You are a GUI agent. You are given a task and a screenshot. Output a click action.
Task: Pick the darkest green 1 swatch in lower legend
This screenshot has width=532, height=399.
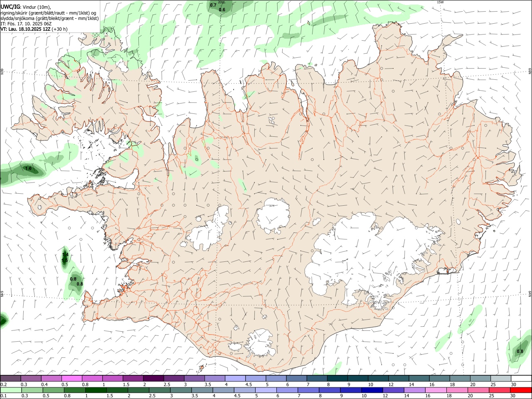[96, 390]
